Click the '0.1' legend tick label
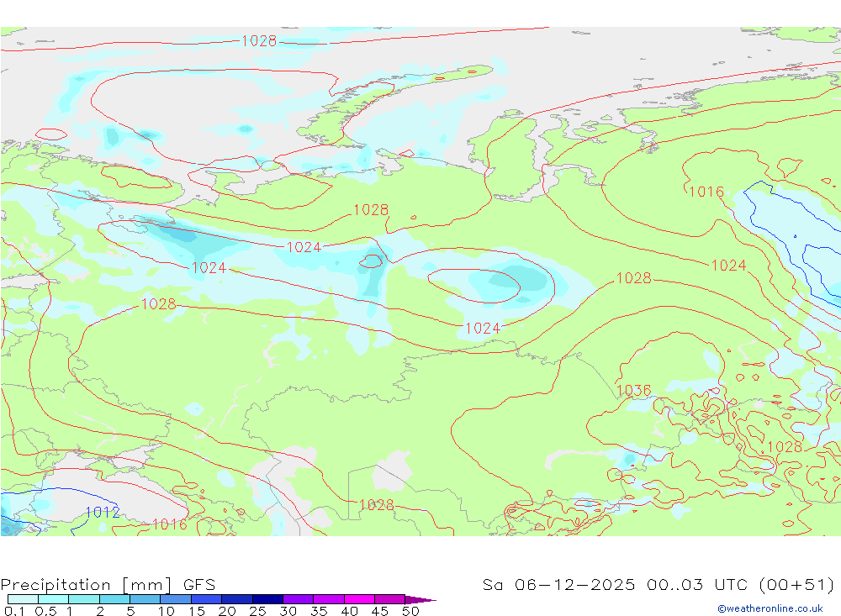Image resolution: width=841 pixels, height=616 pixels. tap(14, 611)
